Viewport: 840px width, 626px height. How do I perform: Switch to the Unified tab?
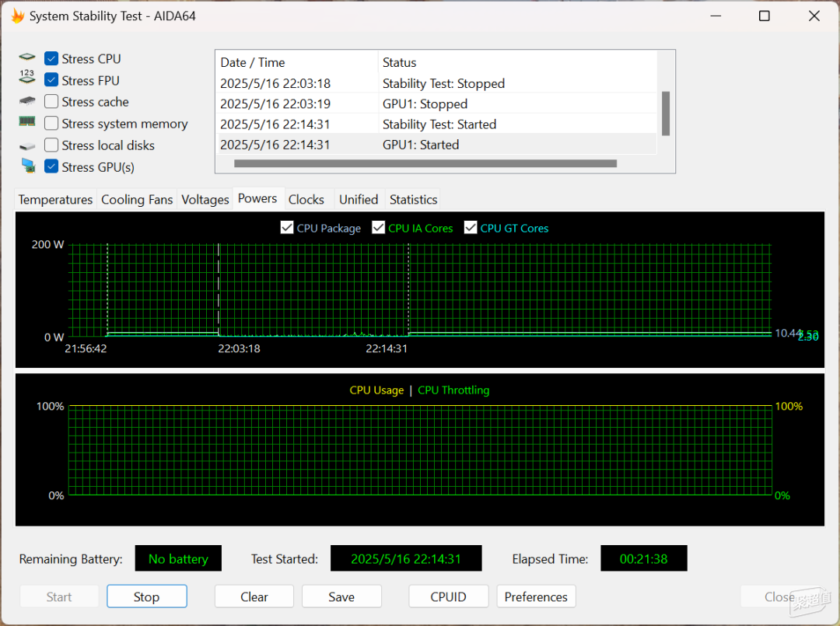coord(359,200)
